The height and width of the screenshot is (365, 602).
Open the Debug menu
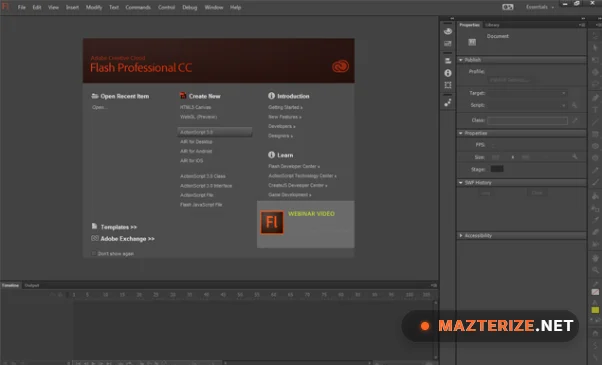[x=189, y=7]
